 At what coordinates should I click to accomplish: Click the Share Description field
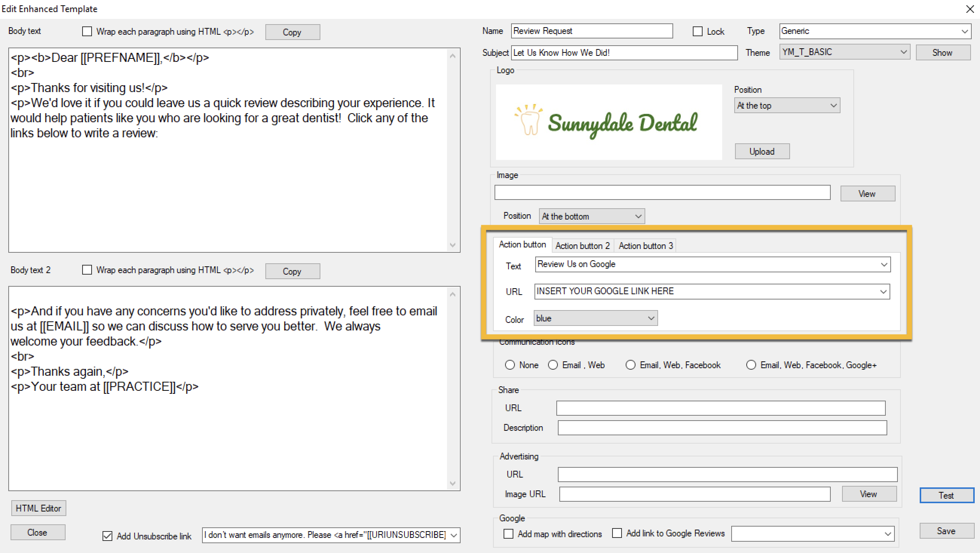point(722,428)
